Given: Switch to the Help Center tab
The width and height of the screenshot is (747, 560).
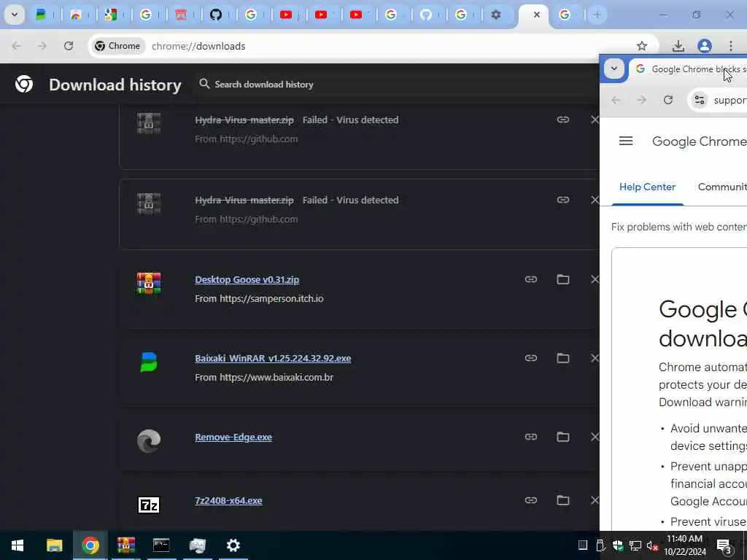Looking at the screenshot, I should [x=648, y=187].
